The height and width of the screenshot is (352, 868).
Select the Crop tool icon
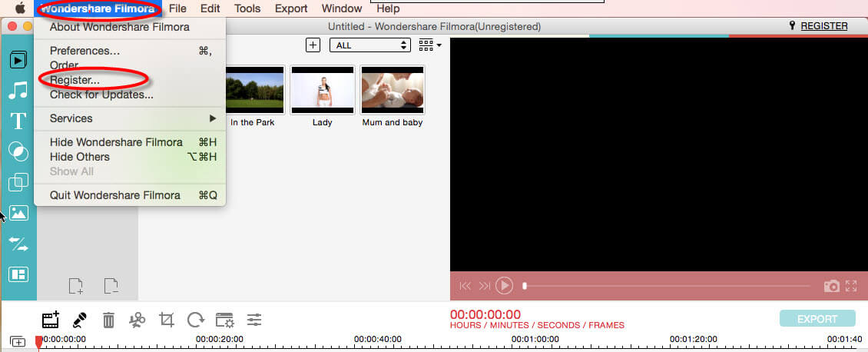[x=166, y=320]
